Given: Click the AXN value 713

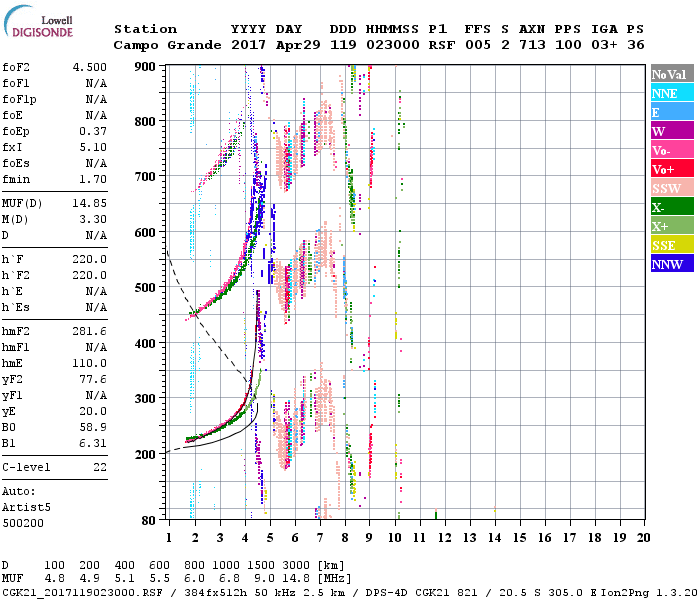Looking at the screenshot, I should [x=532, y=45].
